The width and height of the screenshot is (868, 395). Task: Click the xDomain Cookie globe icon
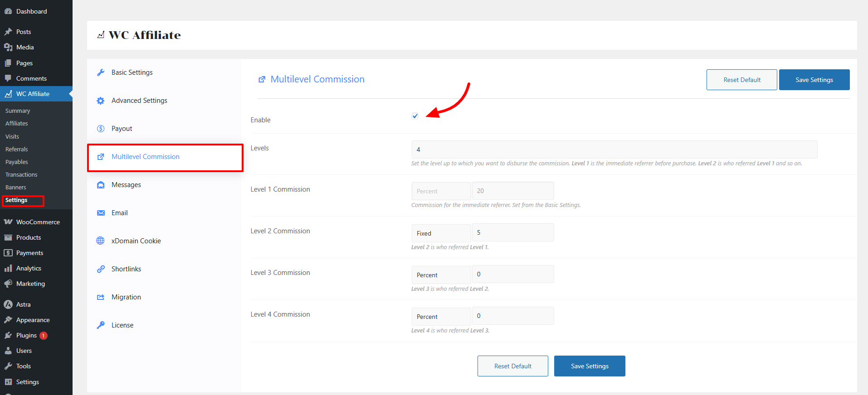[101, 241]
